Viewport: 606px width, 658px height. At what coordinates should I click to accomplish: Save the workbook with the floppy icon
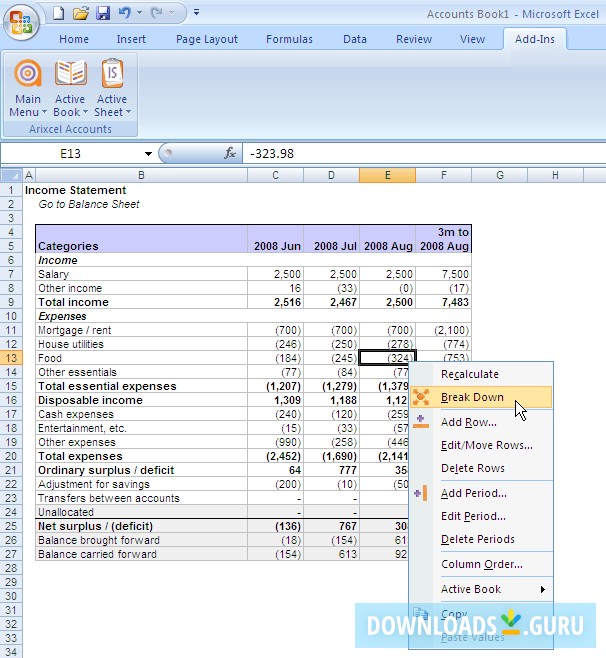click(x=103, y=13)
